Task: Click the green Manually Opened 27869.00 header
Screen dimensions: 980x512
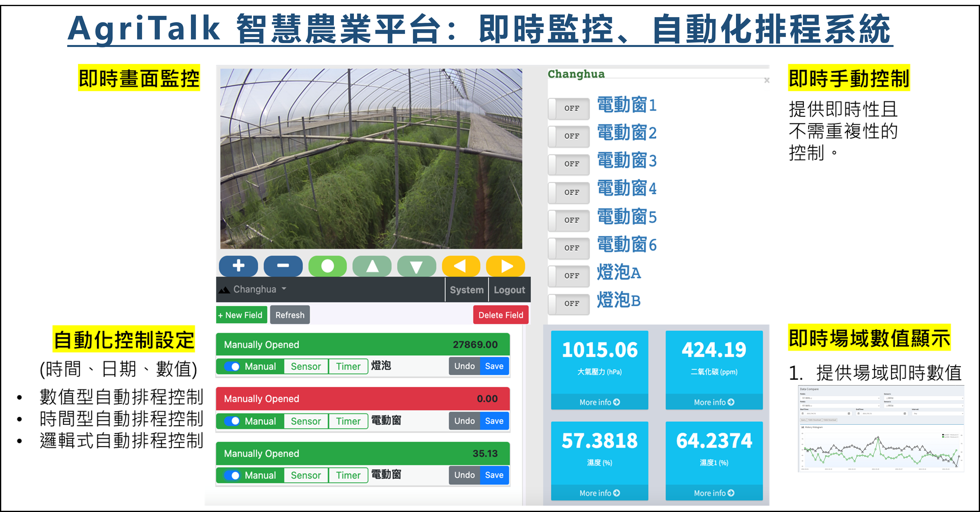Action: [x=363, y=344]
